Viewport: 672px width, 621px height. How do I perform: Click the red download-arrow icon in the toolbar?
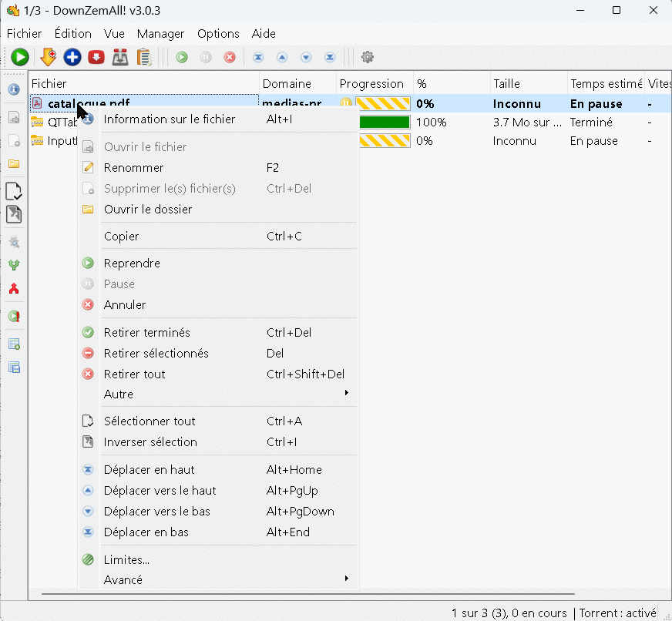pos(96,57)
